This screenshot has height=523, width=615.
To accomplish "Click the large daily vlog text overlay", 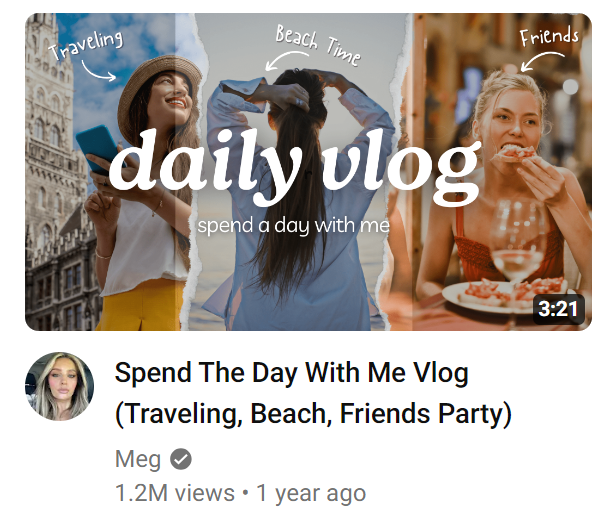I will [x=295, y=167].
